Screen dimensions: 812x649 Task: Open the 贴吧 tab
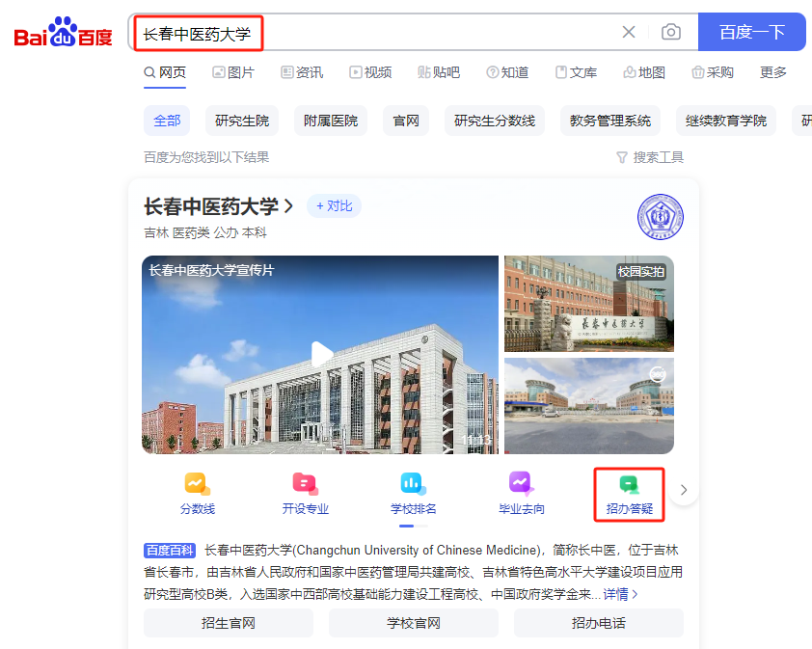tap(439, 72)
